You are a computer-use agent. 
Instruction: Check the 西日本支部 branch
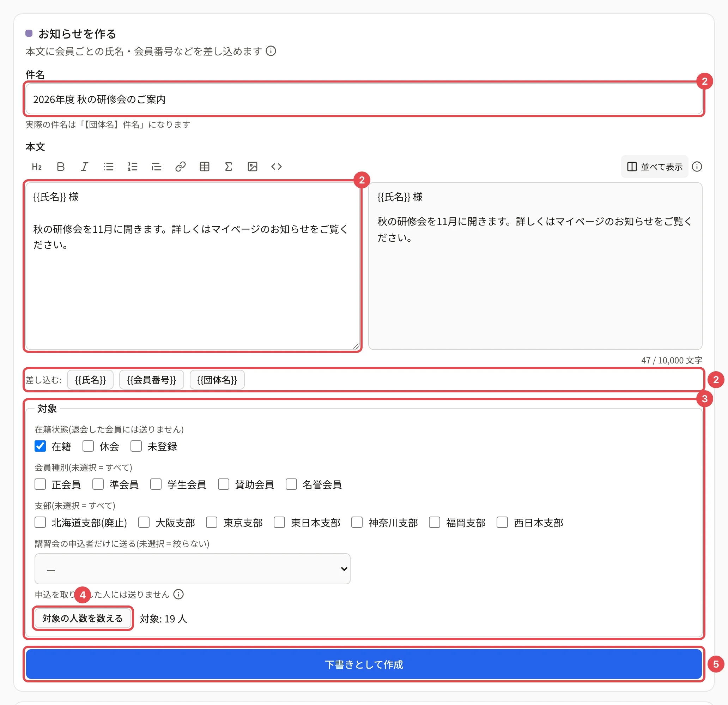click(x=502, y=522)
